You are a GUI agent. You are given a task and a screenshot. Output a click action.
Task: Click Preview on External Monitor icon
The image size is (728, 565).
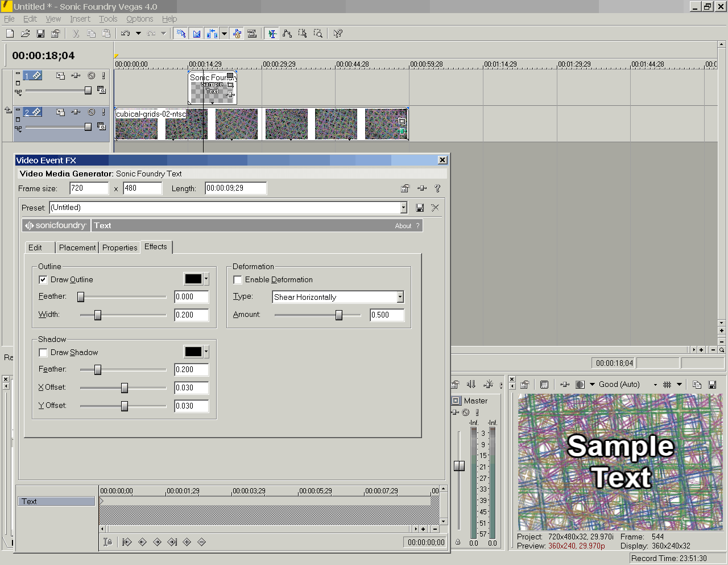tap(544, 385)
